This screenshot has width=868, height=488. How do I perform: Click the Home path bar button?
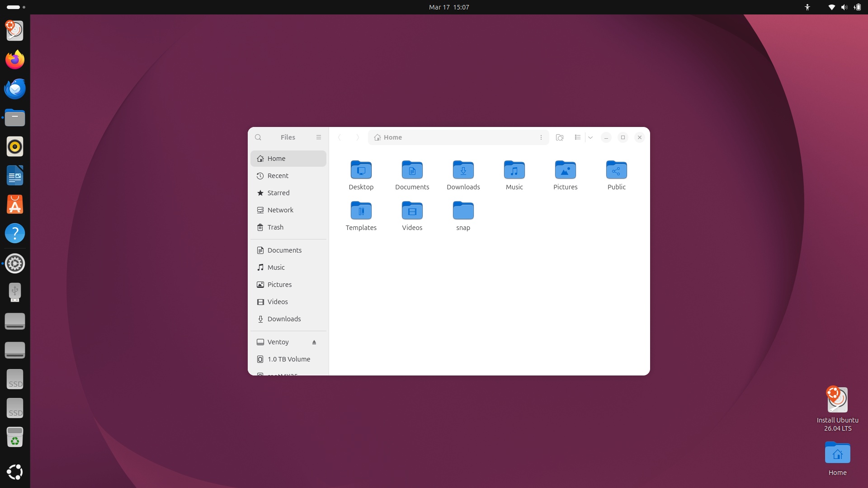tap(388, 137)
